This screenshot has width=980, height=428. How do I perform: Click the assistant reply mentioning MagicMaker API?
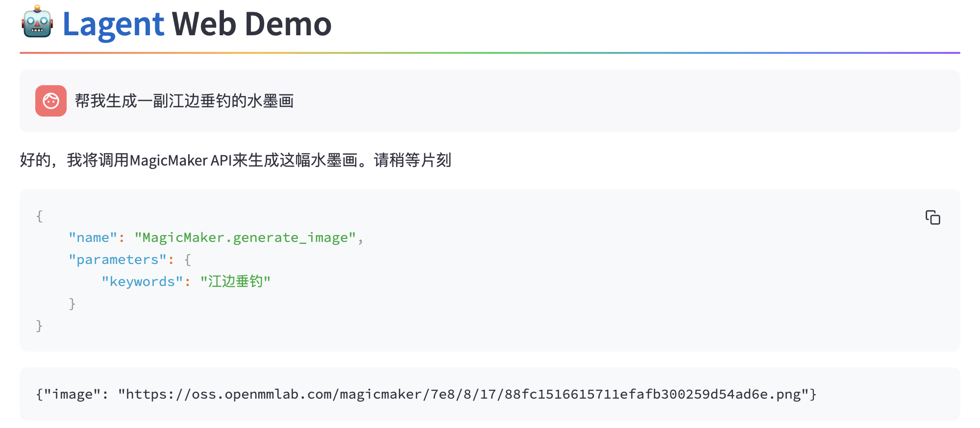(235, 160)
